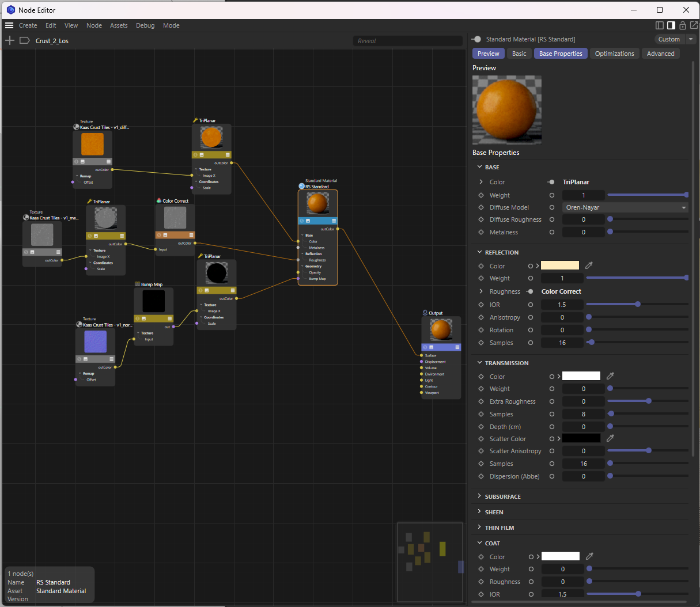Click the open-in-new-window icon at top right

pyautogui.click(x=694, y=25)
